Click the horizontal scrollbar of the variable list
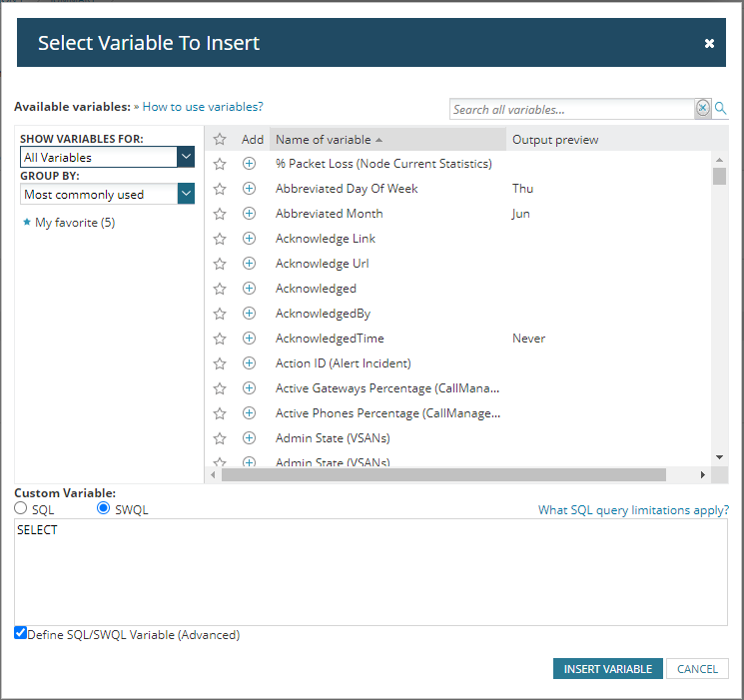Viewport: 744px width, 700px height. pos(443,475)
